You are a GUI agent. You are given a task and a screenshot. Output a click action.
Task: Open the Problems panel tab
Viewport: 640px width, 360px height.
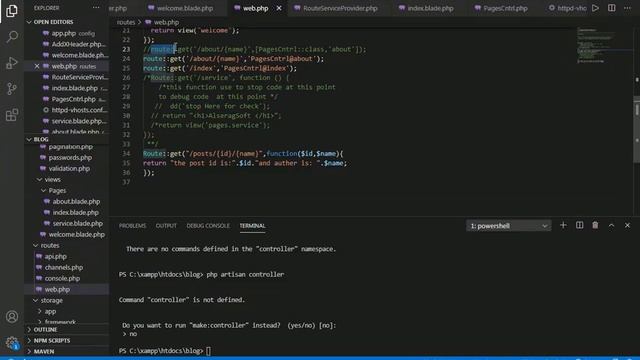pos(132,226)
